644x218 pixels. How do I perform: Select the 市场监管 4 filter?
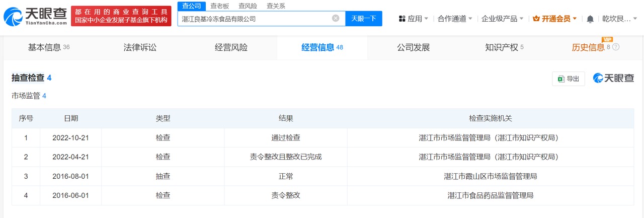[x=29, y=96]
